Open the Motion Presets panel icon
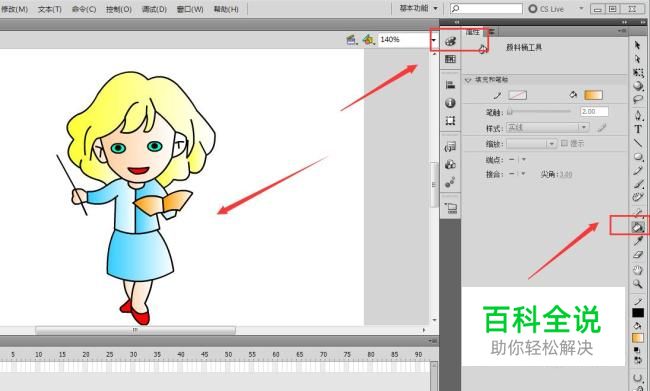Image resolution: width=650 pixels, height=391 pixels. pyautogui.click(x=451, y=182)
